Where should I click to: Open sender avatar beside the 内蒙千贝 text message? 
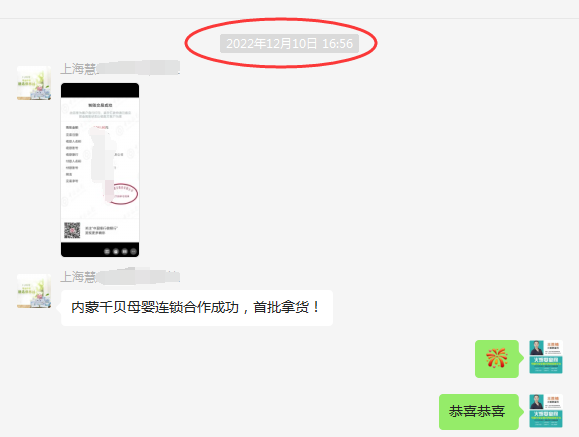pos(34,291)
